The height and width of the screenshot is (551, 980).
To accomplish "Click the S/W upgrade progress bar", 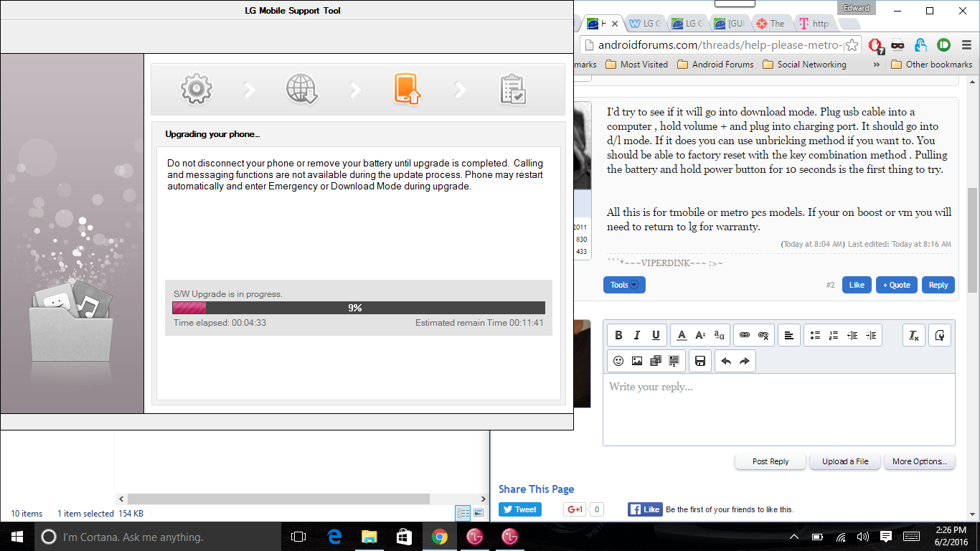I will click(x=359, y=308).
